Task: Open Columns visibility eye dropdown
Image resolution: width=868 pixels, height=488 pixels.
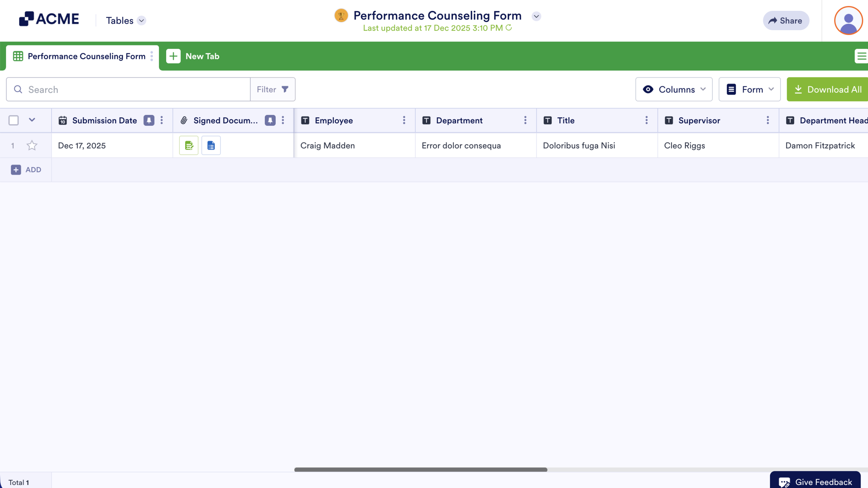Action: (674, 90)
